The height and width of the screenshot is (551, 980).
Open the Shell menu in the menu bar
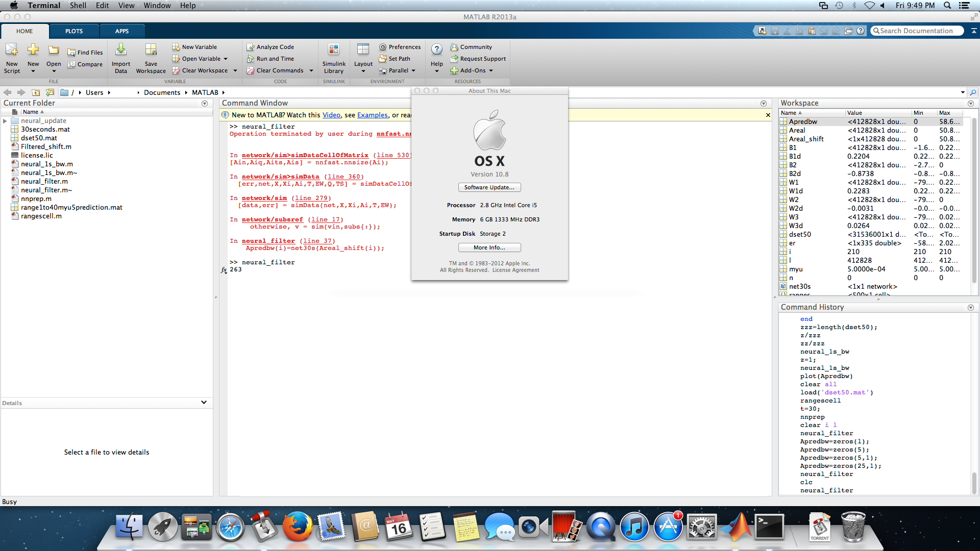pyautogui.click(x=78, y=6)
